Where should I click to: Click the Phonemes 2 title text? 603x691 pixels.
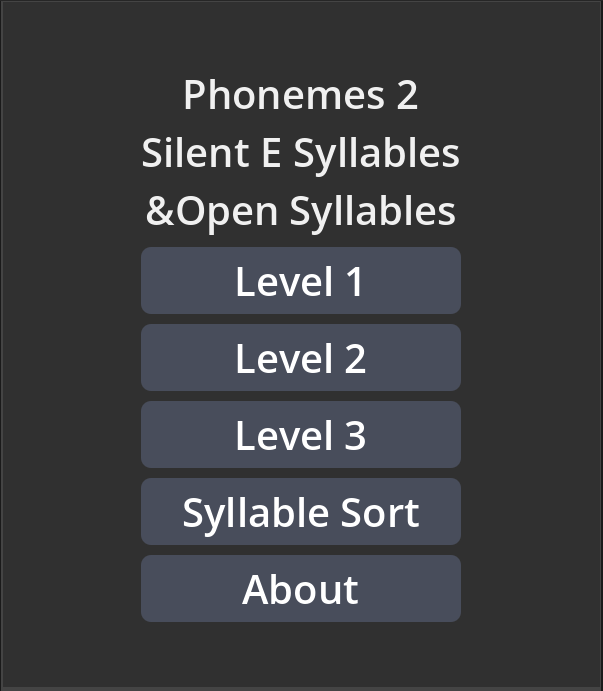301,95
